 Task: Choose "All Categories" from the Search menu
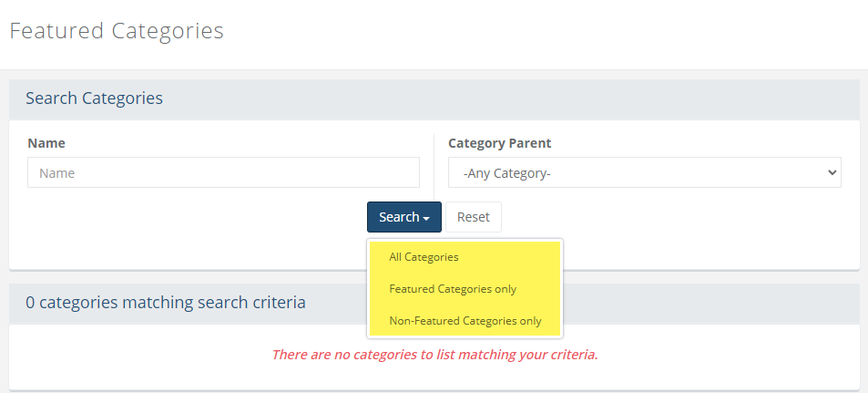tap(424, 257)
